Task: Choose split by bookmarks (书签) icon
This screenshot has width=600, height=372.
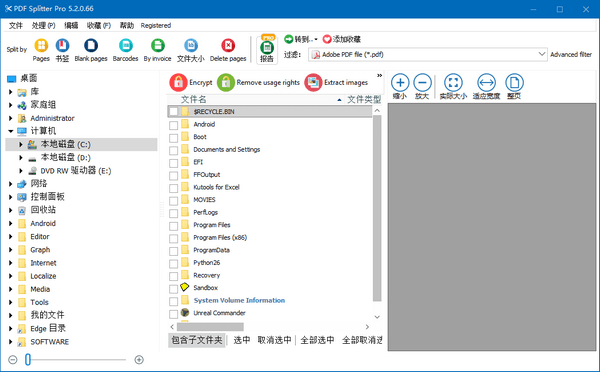Action: [62, 46]
